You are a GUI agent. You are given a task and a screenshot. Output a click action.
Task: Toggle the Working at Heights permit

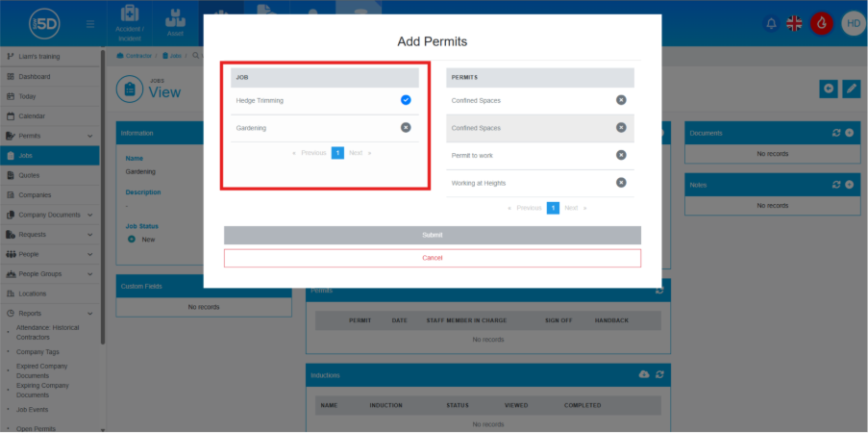click(621, 183)
